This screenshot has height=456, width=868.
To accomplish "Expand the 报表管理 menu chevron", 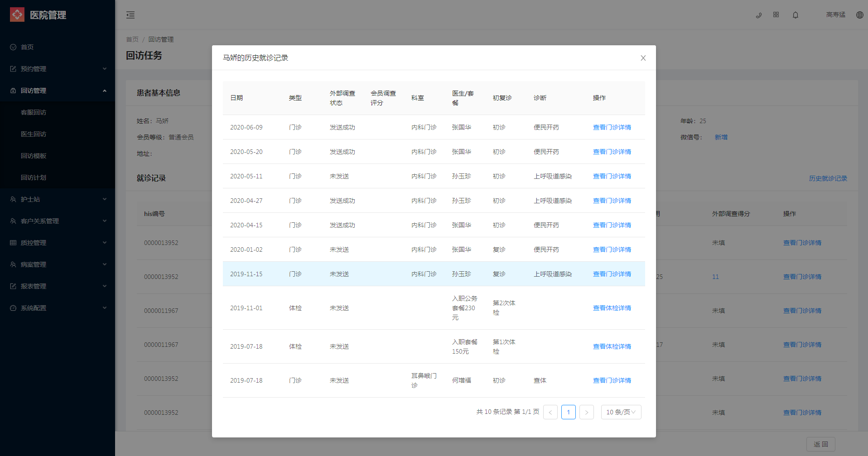I will pyautogui.click(x=105, y=286).
